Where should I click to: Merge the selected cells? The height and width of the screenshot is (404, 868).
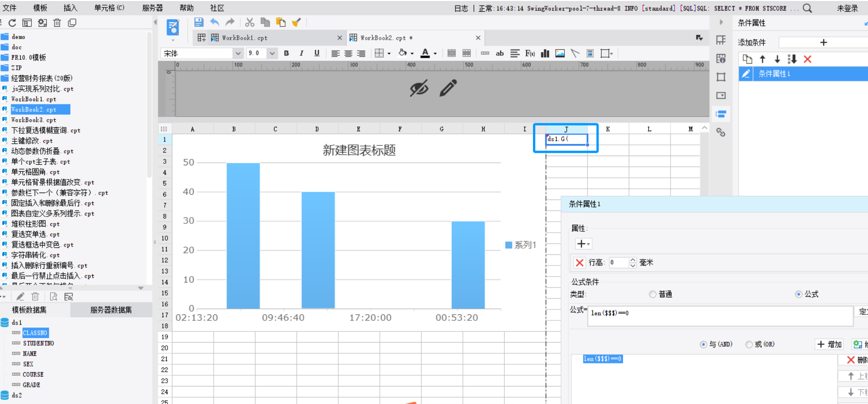(452, 54)
